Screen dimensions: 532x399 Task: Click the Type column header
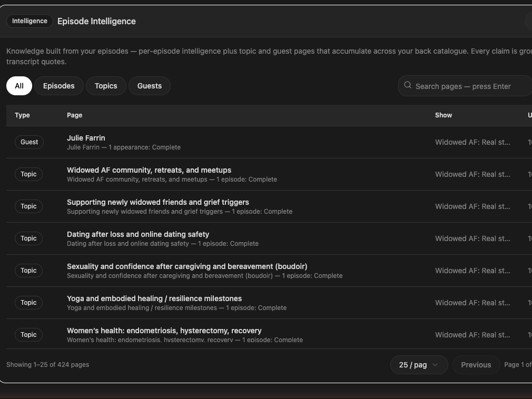click(23, 115)
